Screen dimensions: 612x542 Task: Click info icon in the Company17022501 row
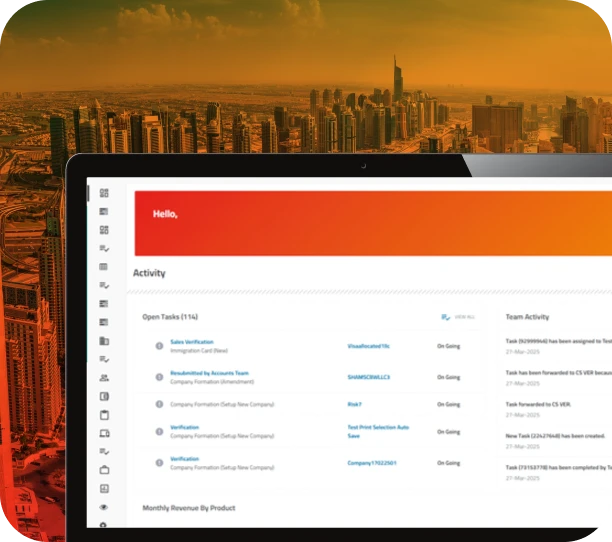159,463
